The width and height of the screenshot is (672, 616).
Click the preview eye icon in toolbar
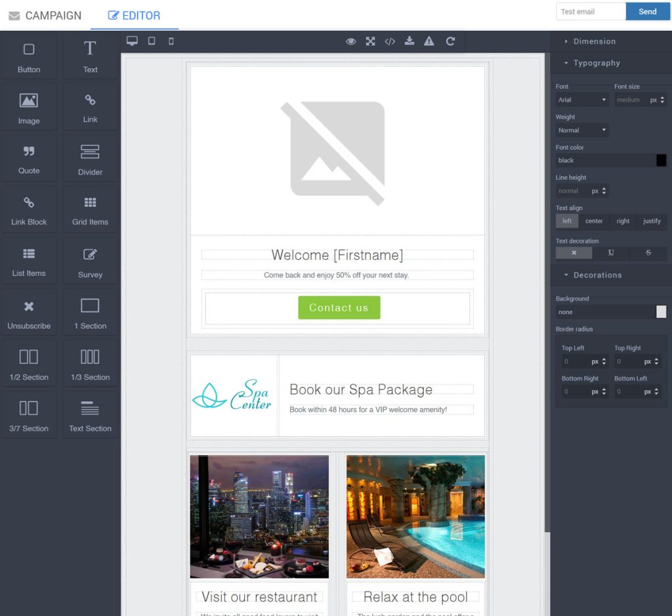click(x=351, y=41)
